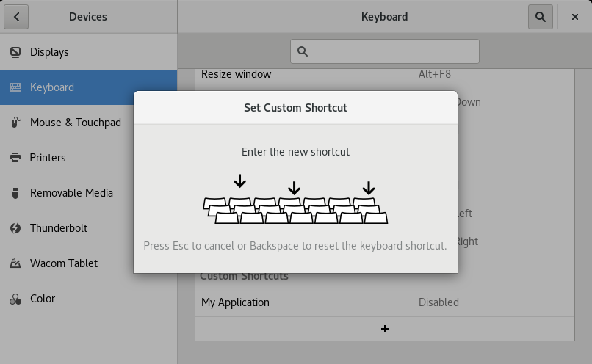Viewport: 592px width, 364px height.
Task: Click the Printers icon in sidebar
Action: click(15, 158)
